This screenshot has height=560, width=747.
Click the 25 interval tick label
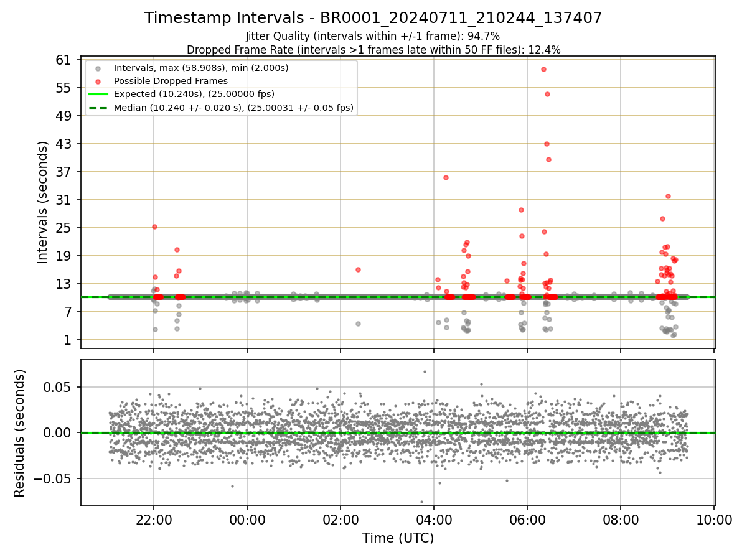coord(64,228)
